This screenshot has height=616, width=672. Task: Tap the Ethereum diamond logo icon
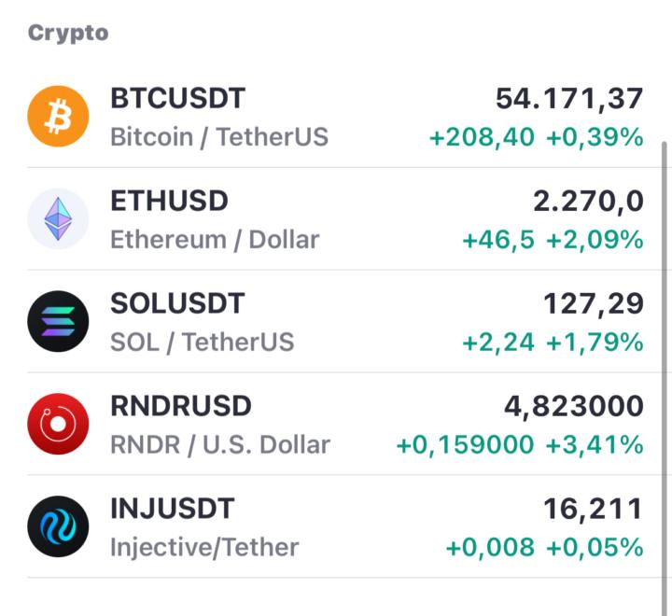click(x=58, y=218)
